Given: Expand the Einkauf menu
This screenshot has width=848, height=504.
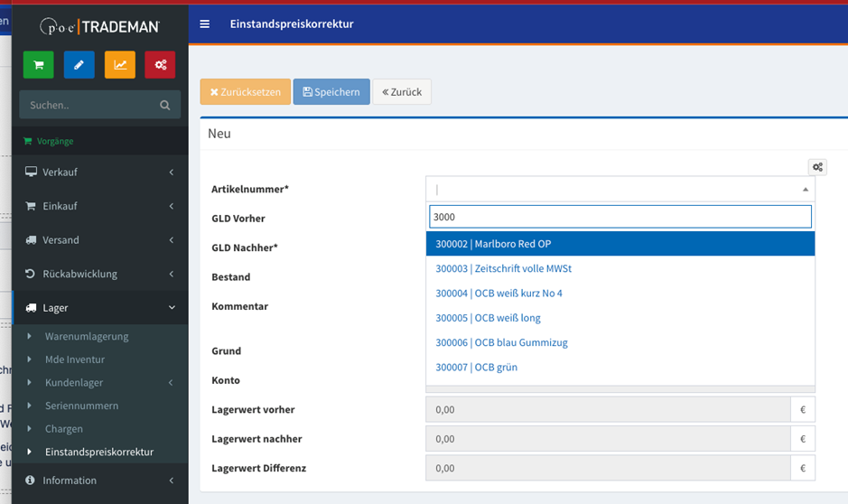Looking at the screenshot, I should click(x=100, y=206).
